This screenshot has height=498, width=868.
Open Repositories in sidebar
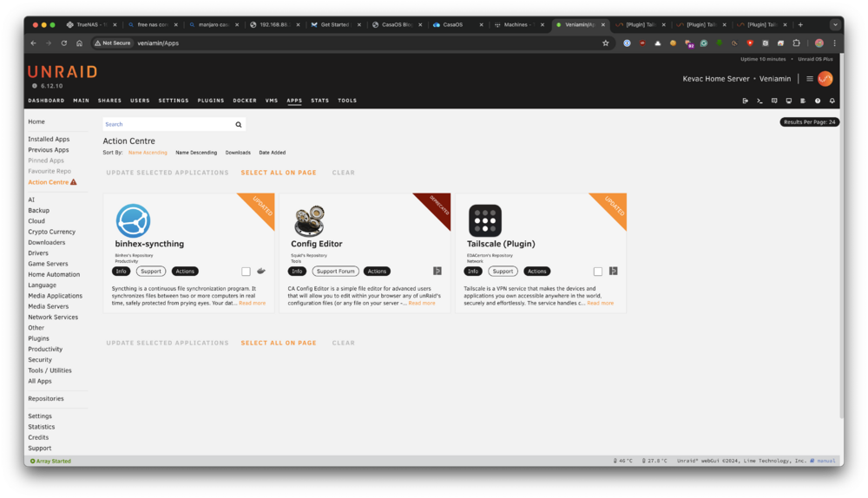pos(46,399)
